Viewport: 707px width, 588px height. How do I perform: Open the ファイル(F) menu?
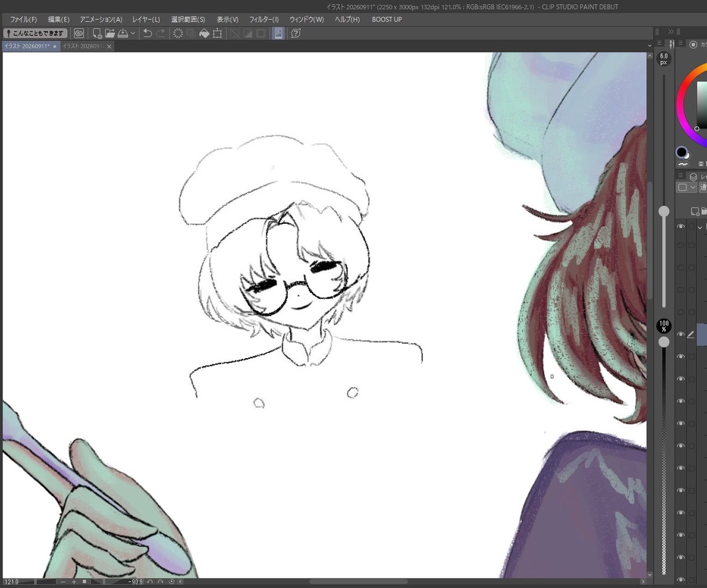(24, 19)
